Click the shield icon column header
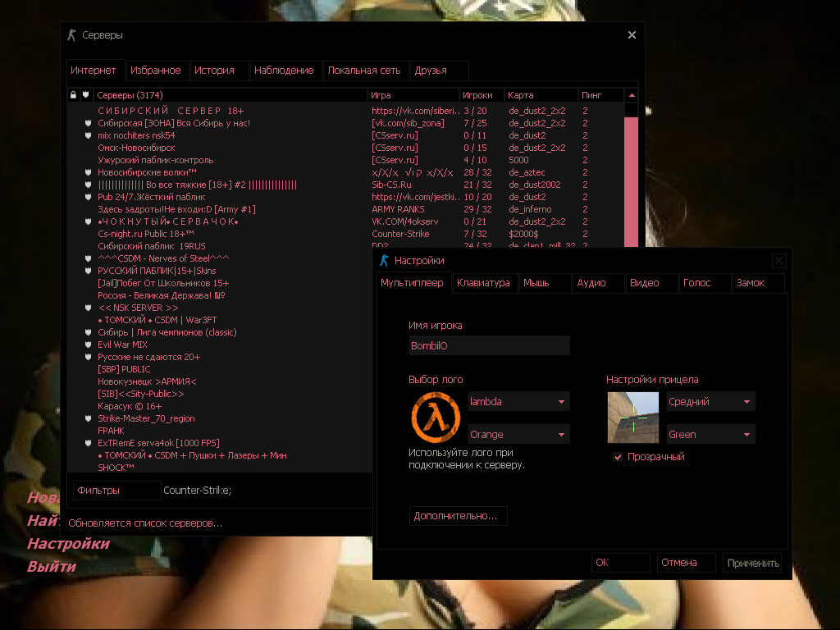Image resolution: width=840 pixels, height=630 pixels. 85,95
